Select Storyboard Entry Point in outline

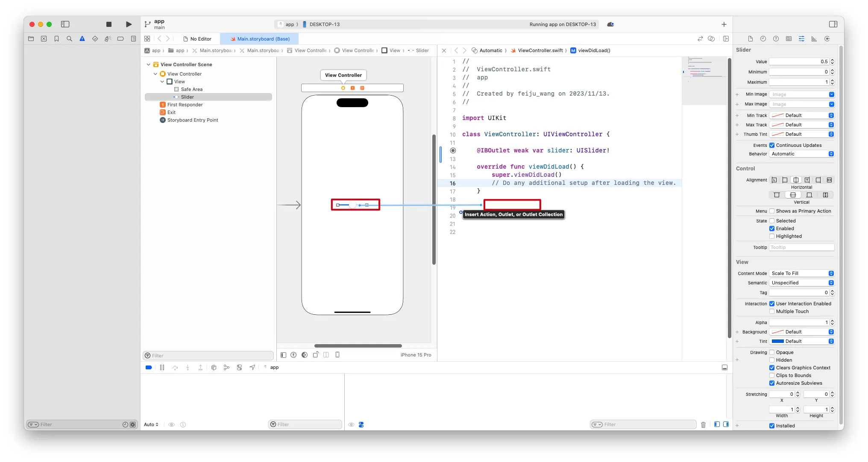pos(192,120)
